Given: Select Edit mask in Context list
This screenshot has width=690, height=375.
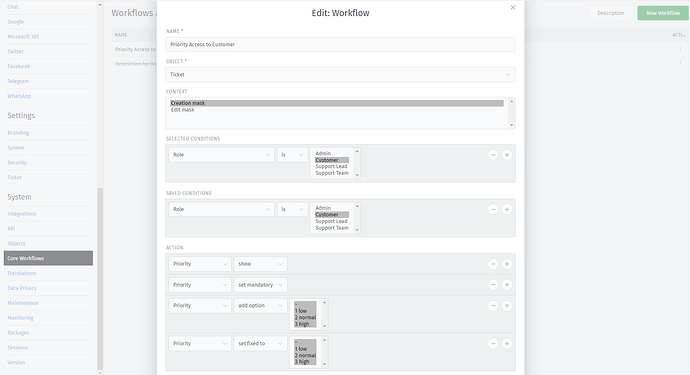Looking at the screenshot, I should pyautogui.click(x=182, y=110).
